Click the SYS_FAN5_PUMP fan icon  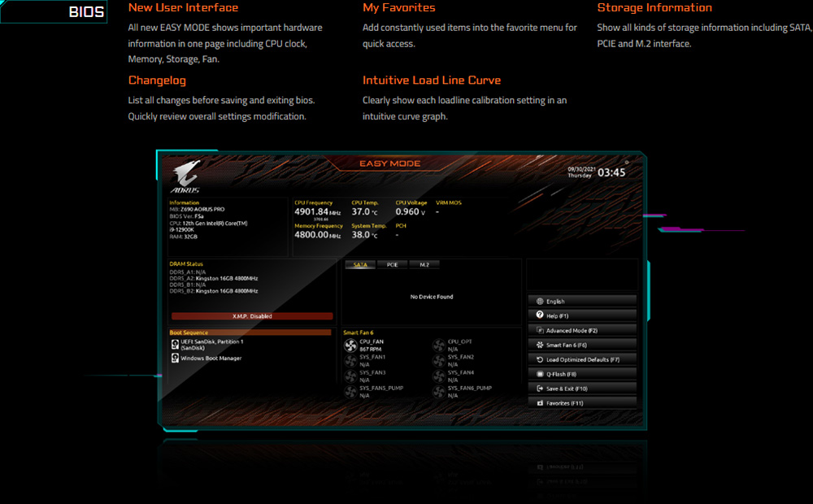(350, 392)
